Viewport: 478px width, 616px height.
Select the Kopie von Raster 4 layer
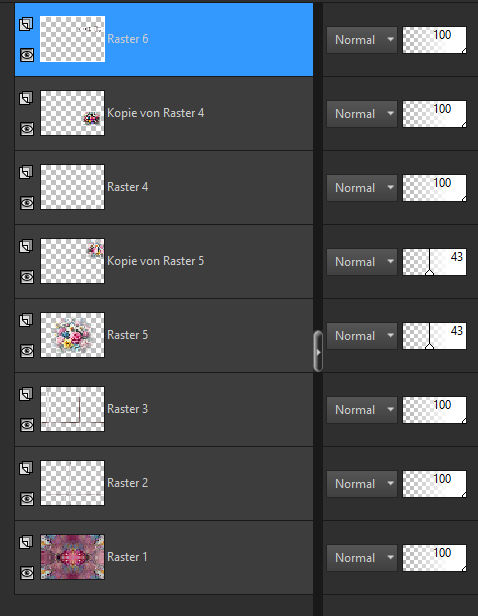[x=156, y=113]
